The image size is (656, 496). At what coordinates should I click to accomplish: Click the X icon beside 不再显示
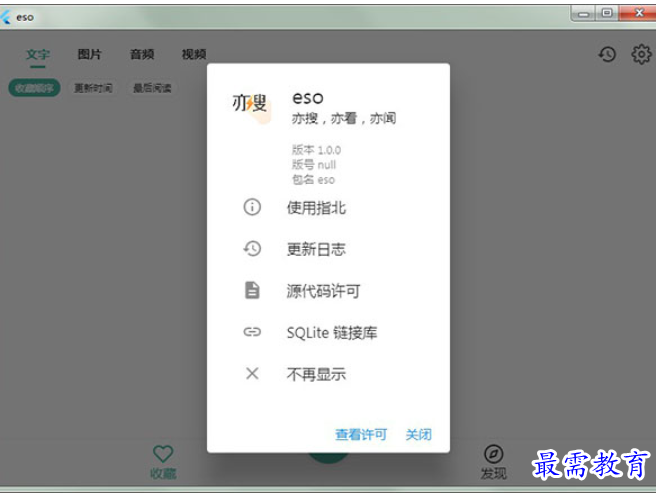(x=252, y=373)
